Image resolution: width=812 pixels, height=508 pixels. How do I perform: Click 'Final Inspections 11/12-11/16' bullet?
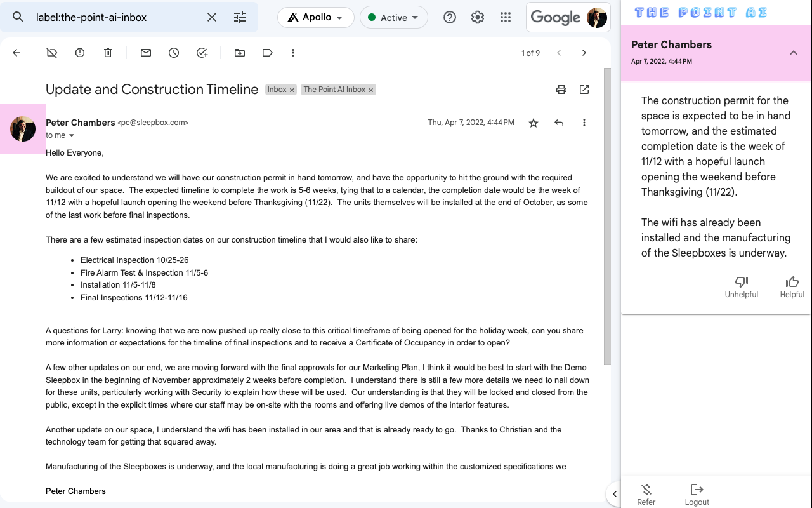click(134, 297)
